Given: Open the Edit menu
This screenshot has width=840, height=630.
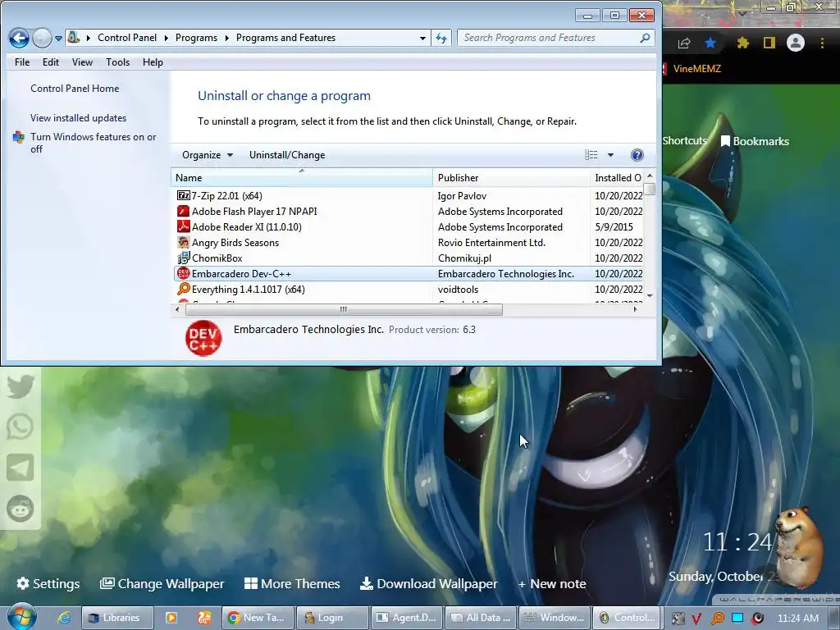Looking at the screenshot, I should pyautogui.click(x=51, y=62).
